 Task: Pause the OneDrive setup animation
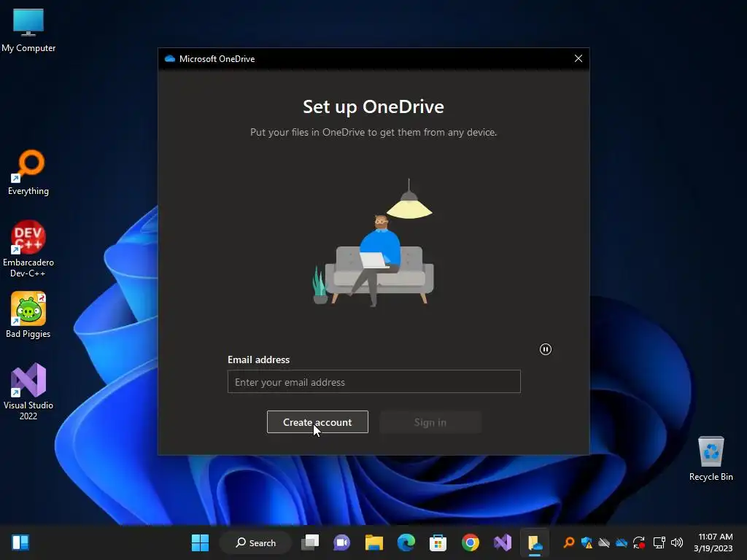tap(546, 349)
